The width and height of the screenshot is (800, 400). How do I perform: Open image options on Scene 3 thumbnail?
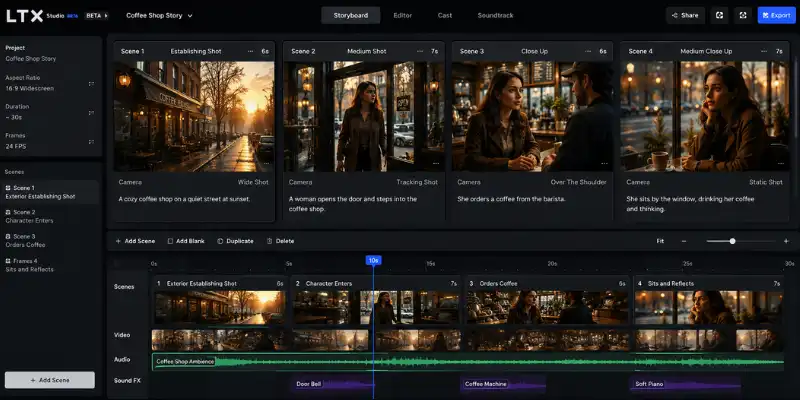point(605,163)
